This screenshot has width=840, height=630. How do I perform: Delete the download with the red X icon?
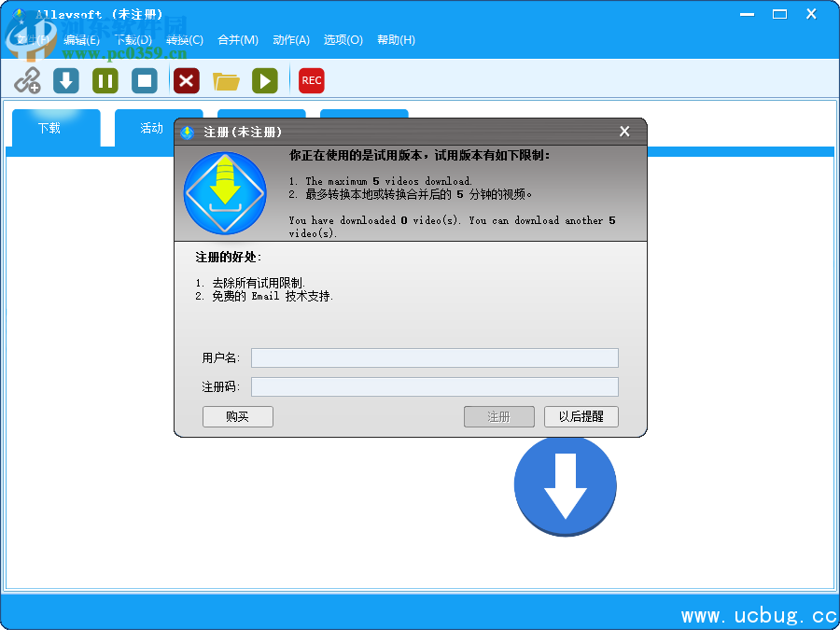coord(186,81)
